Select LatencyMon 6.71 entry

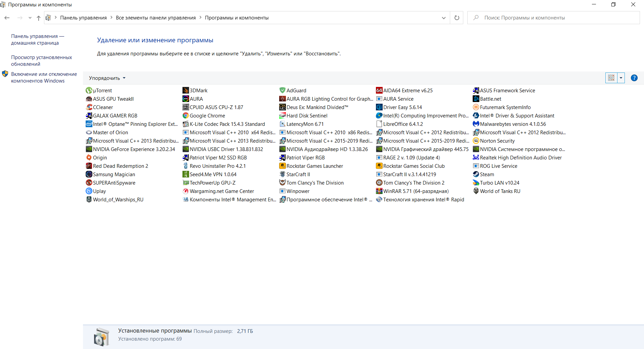[x=302, y=124]
